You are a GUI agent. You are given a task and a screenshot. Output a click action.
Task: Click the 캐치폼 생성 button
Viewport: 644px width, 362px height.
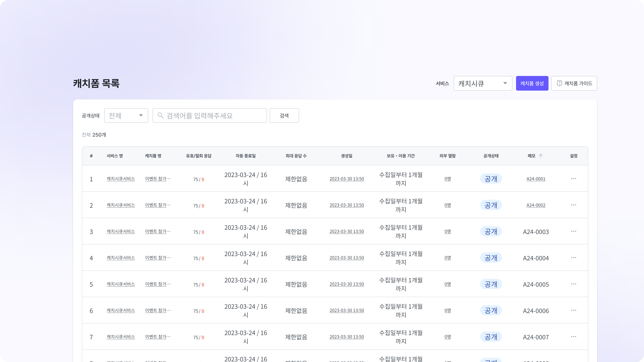(532, 83)
